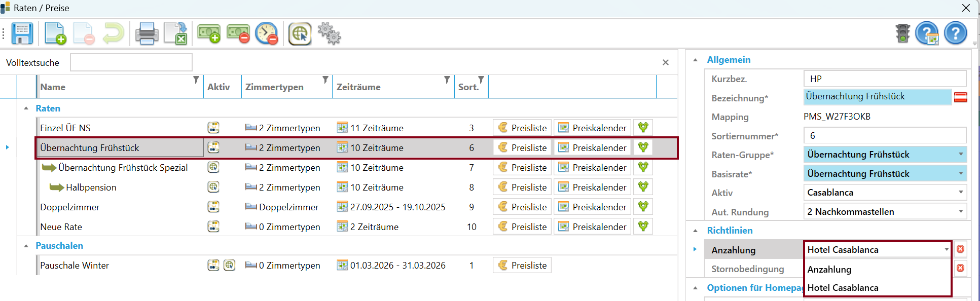The height and width of the screenshot is (301, 980).
Task: Click the green mapping icon in Einzel ÜF NS row
Action: click(643, 128)
